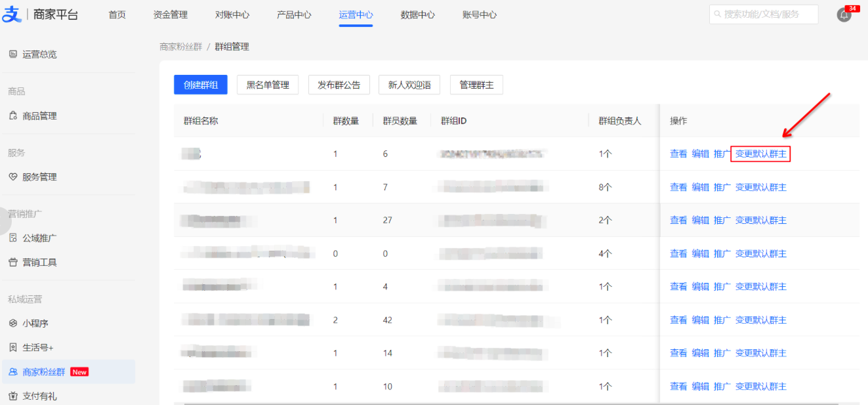Click the 营销工具 gift icon
The width and height of the screenshot is (868, 405).
pos(13,262)
